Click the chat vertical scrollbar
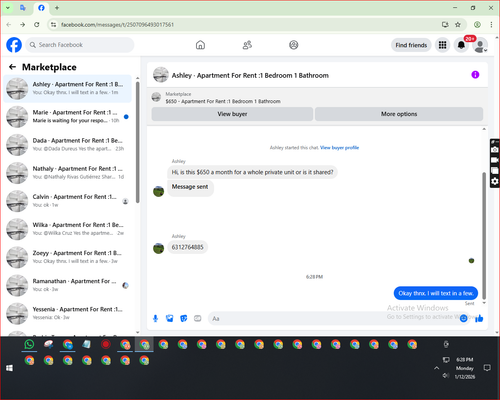Viewport: 500px width, 400px height. (x=484, y=235)
